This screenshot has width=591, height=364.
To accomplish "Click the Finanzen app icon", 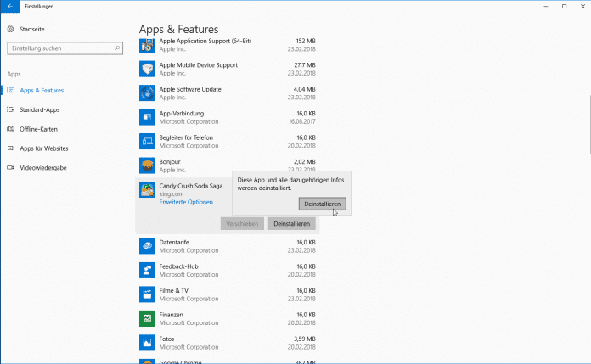I will [x=147, y=318].
